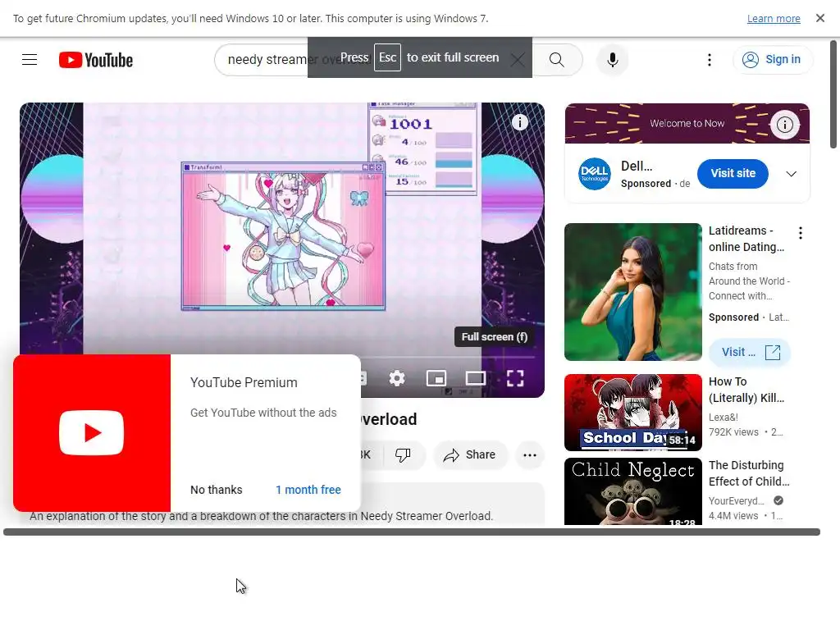Open options menu for Latidreams ad
The image size is (840, 630).
pyautogui.click(x=800, y=233)
